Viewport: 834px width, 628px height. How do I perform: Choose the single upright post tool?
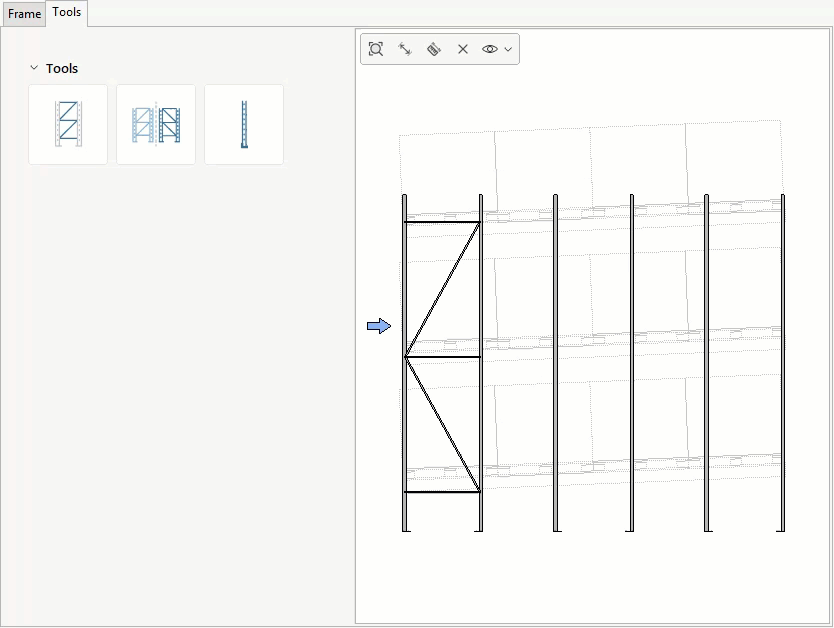tap(244, 124)
